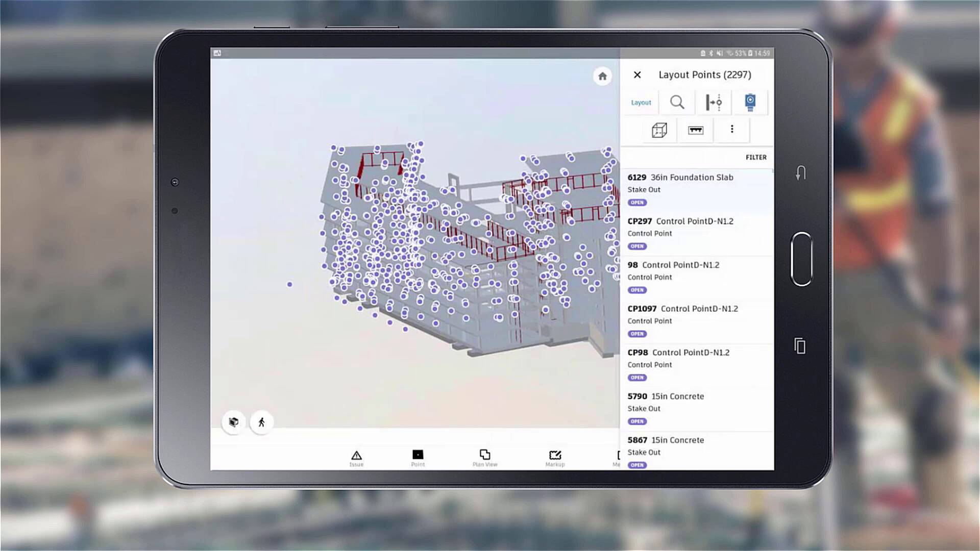Viewport: 980px width, 551px height.
Task: Tap the OPEN badge on CP297
Action: coord(637,246)
